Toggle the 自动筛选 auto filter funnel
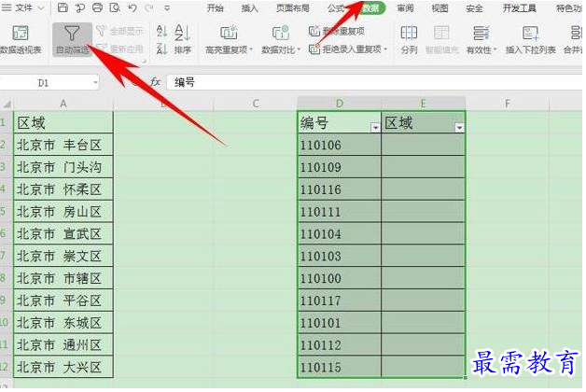The image size is (586, 392). (x=72, y=39)
